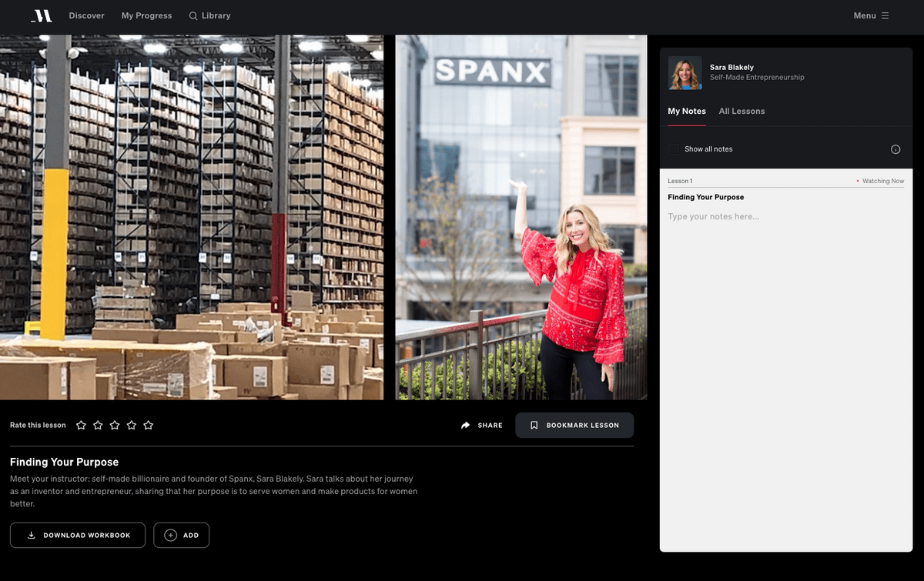Click Sara Blakely's avatar thumbnail
Screen dimensions: 924x581
pos(685,72)
